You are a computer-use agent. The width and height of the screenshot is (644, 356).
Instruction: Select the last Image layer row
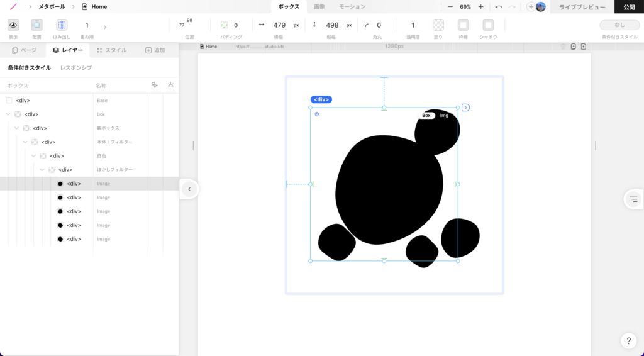(x=89, y=239)
